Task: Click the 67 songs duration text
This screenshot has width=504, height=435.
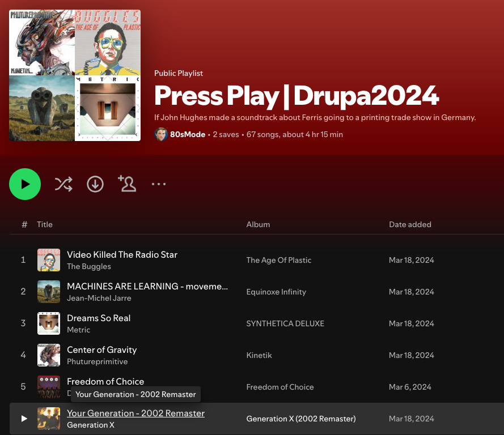Action: (295, 134)
